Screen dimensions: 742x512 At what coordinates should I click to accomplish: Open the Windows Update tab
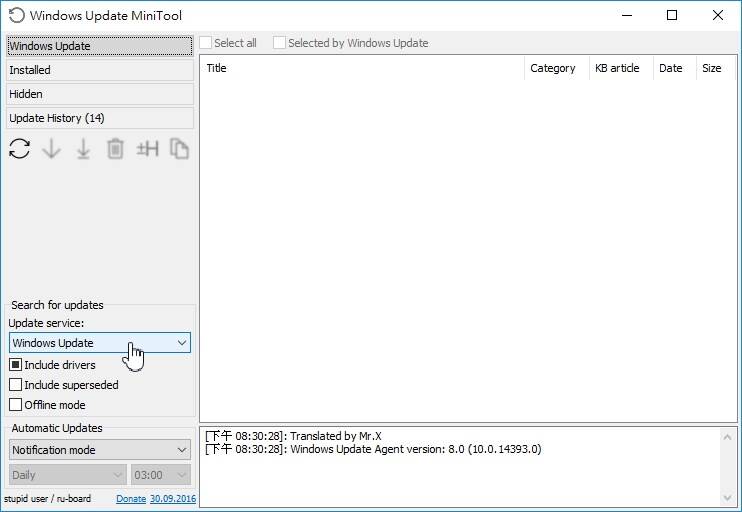(100, 46)
